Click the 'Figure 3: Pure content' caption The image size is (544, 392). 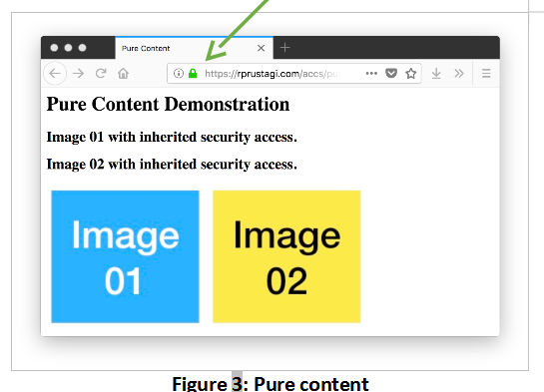point(271,384)
